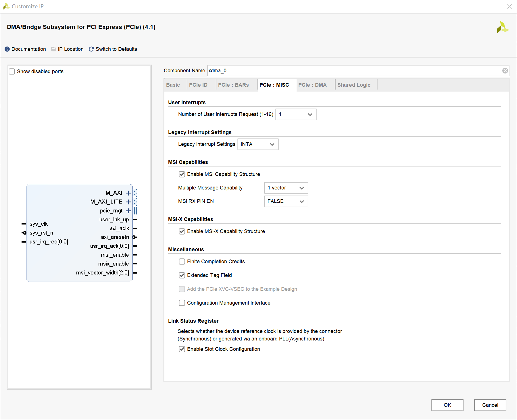Click the Switch to Defaults refresh icon
Image resolution: width=517 pixels, height=420 pixels.
pos(91,49)
